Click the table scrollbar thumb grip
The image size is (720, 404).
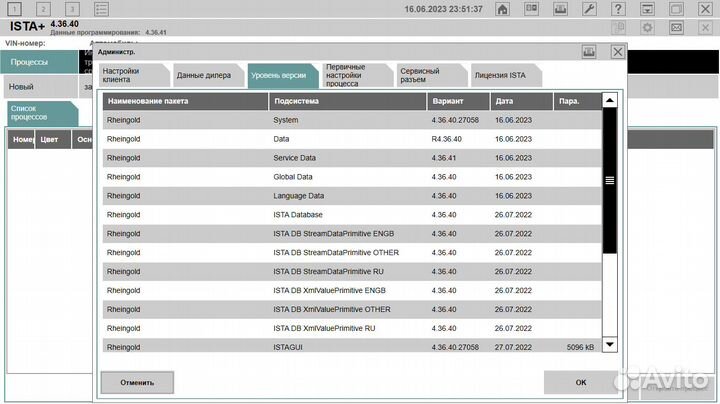tap(609, 180)
